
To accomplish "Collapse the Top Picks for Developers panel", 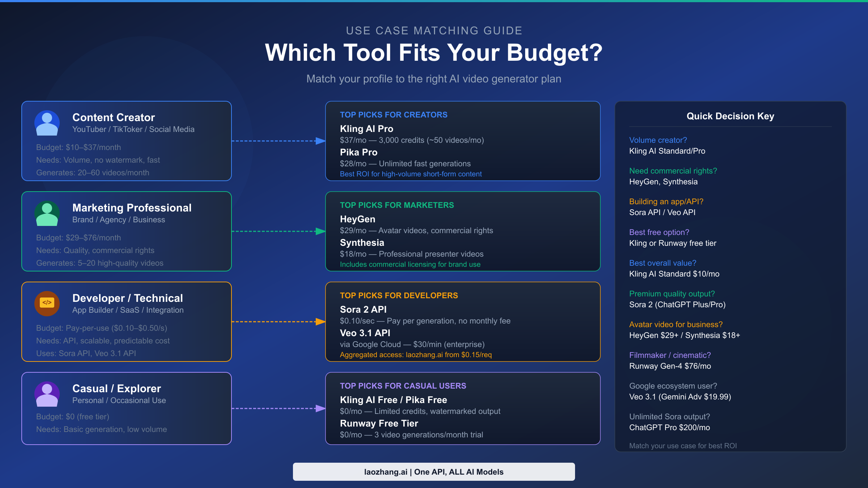I will pyautogui.click(x=399, y=295).
